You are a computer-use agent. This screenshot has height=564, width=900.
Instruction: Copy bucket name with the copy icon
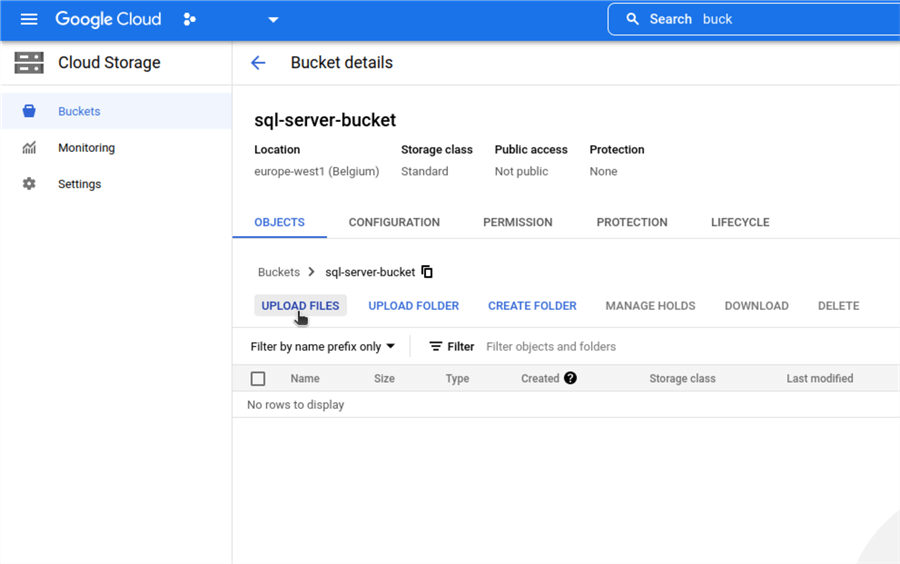pyautogui.click(x=427, y=272)
